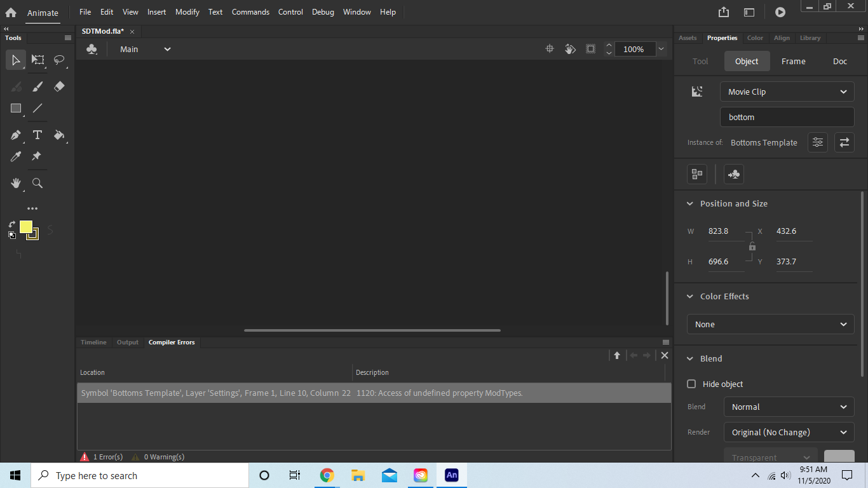Viewport: 868px width, 488px height.
Task: Open the Movie Clip type dropdown
Action: click(x=787, y=91)
